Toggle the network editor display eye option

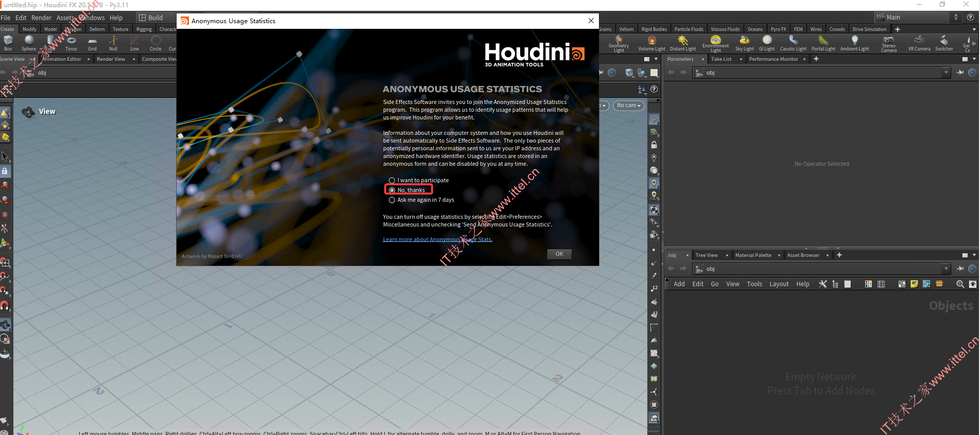click(973, 284)
